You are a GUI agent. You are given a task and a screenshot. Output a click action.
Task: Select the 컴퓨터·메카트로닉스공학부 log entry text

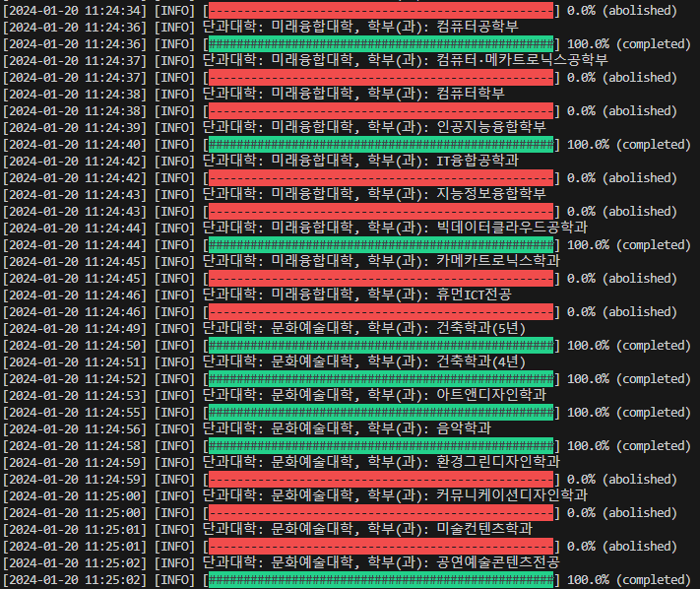tap(522, 60)
